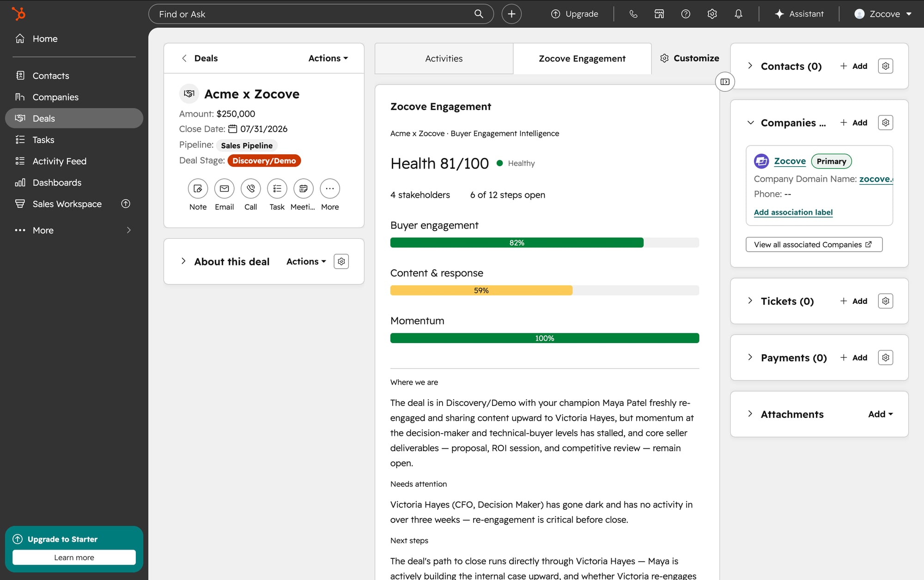Click the Content & response 59% bar
Viewport: 924px width, 580px height.
545,290
